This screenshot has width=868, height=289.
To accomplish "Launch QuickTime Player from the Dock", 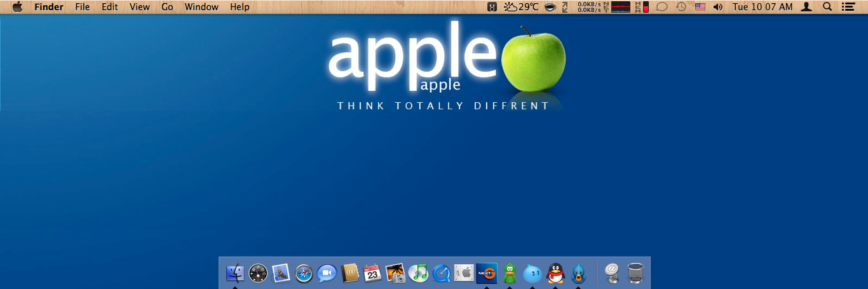I will coord(441,273).
